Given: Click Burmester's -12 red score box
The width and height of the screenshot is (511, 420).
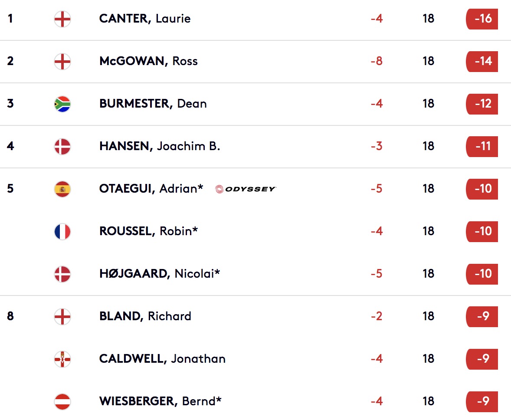Looking at the screenshot, I should coord(482,104).
